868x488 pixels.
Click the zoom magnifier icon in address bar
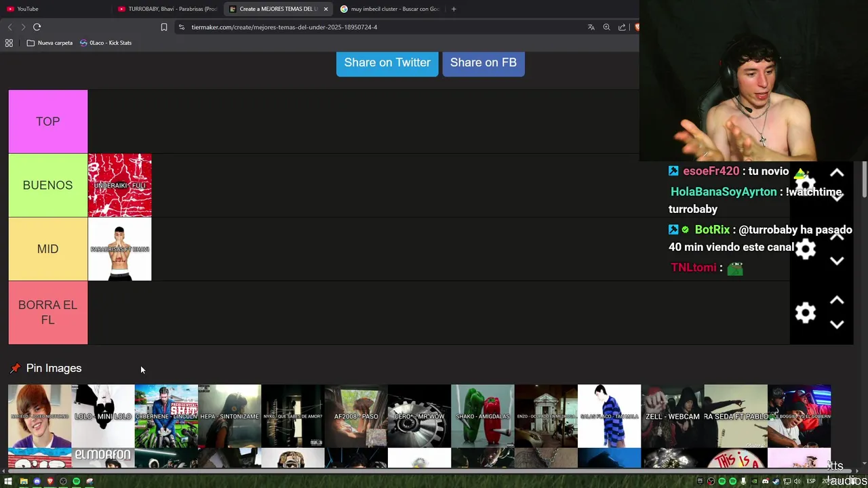click(x=606, y=27)
